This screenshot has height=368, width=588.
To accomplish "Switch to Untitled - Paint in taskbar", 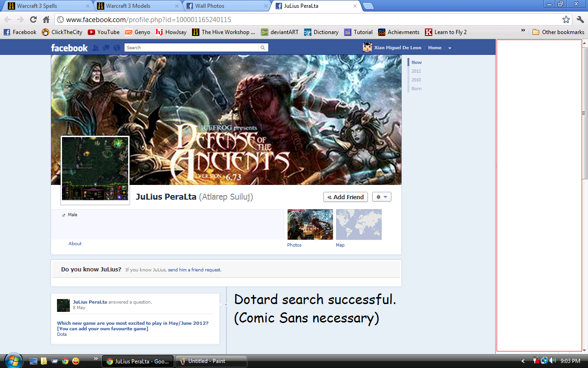I will point(211,361).
